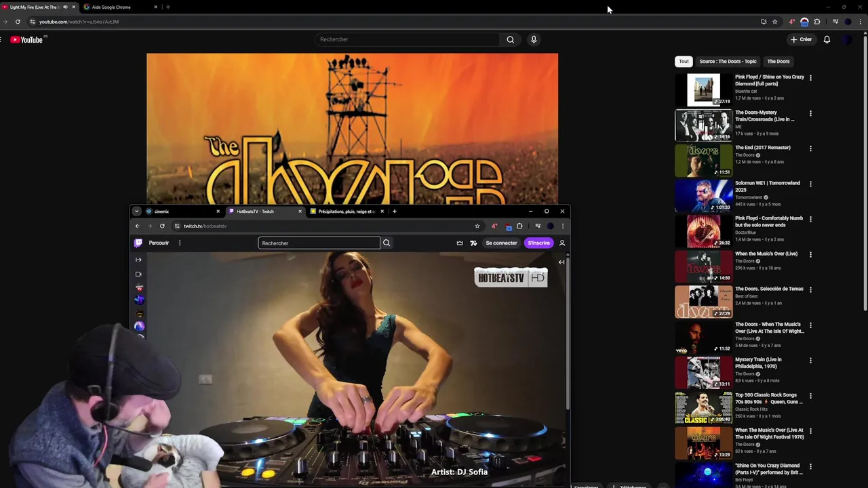Open the media control icon in the main Chrome toolbar
Image resolution: width=868 pixels, height=488 pixels.
coord(835,22)
